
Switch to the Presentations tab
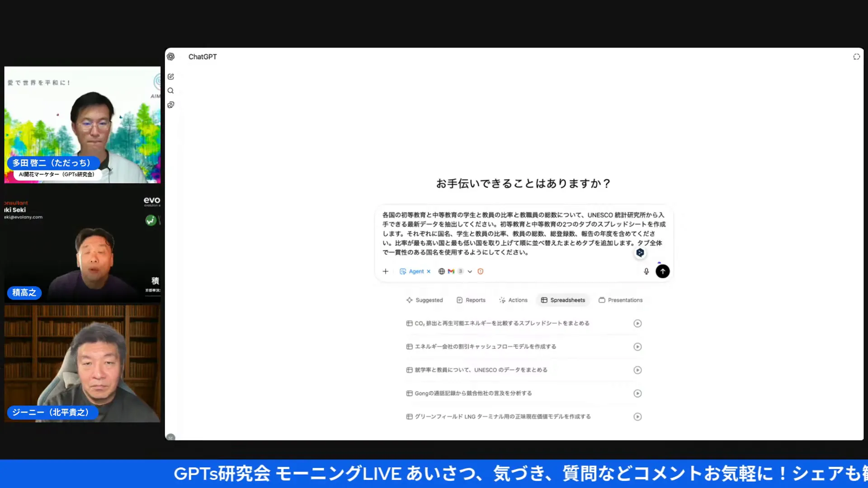click(x=620, y=300)
